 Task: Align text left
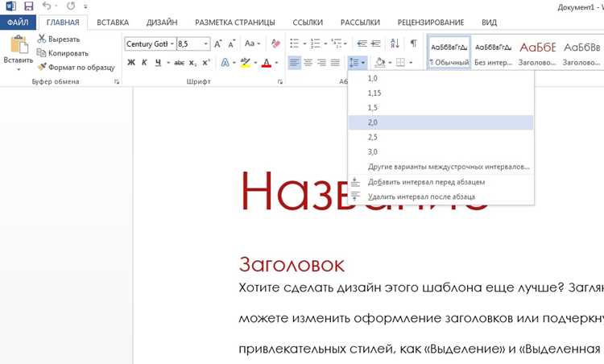[294, 62]
